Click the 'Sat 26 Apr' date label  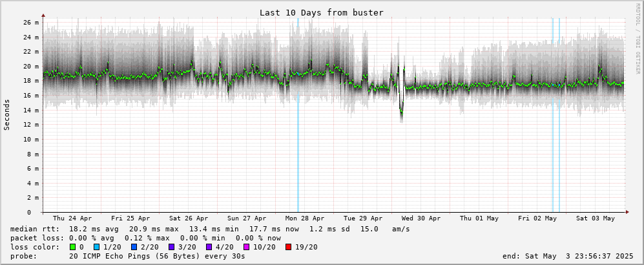click(189, 218)
